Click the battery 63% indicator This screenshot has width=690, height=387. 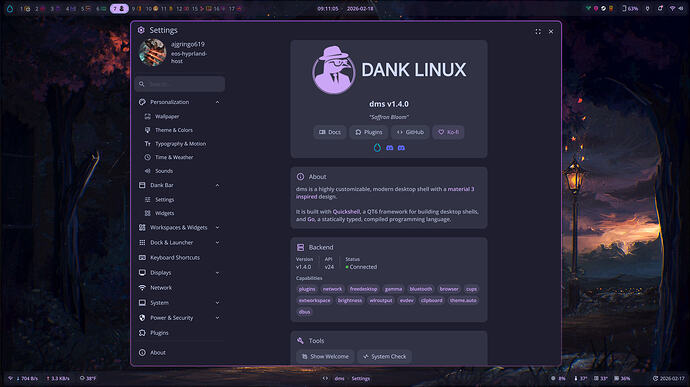click(x=630, y=8)
